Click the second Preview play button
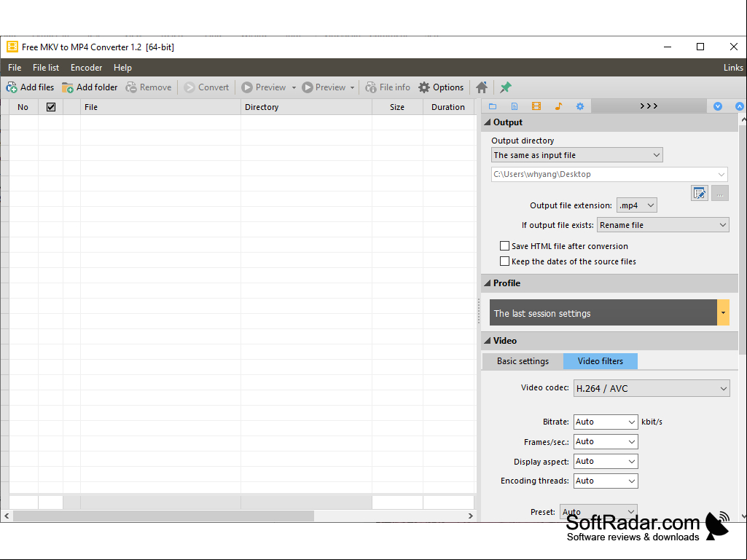Viewport: 747px width, 560px height. point(324,87)
